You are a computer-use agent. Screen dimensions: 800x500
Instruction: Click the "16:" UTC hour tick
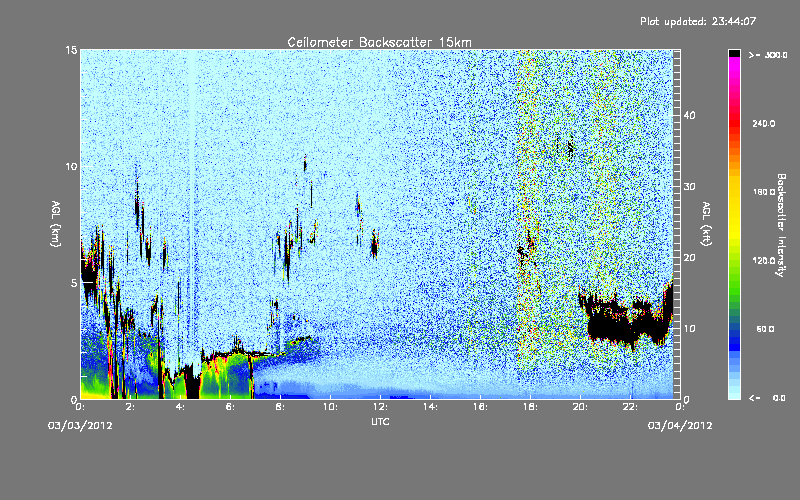480,407
